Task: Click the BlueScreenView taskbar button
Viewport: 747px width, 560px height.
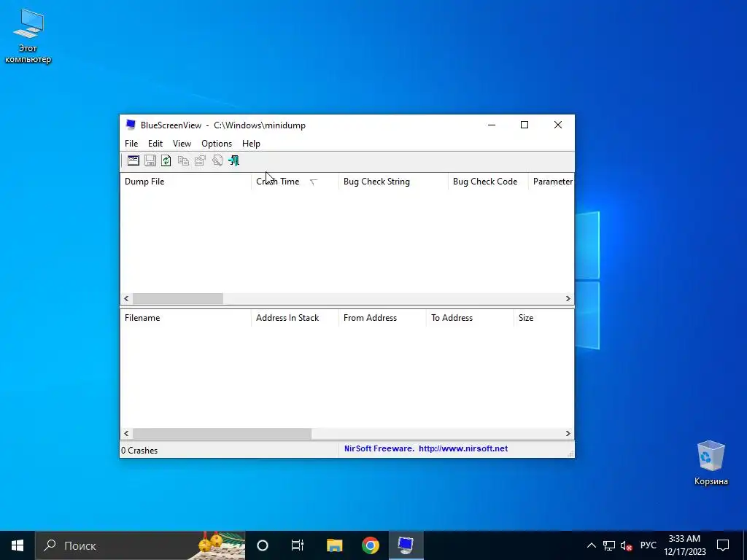Action: (x=406, y=545)
